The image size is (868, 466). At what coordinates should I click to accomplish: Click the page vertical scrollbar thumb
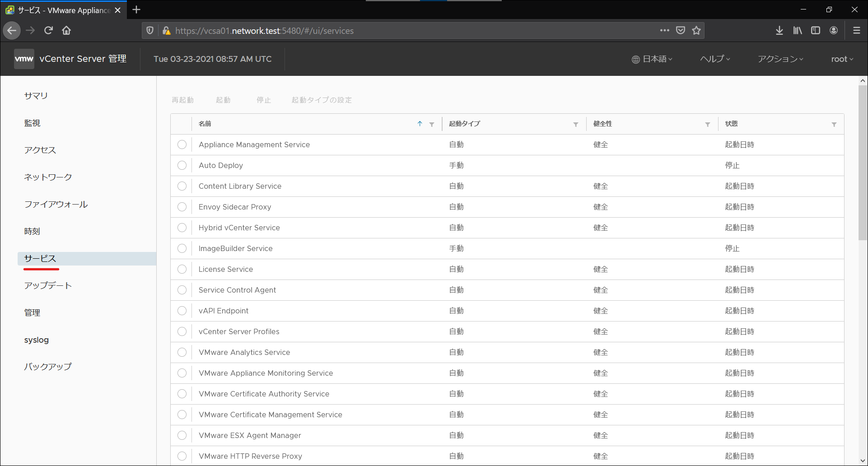coord(863,163)
